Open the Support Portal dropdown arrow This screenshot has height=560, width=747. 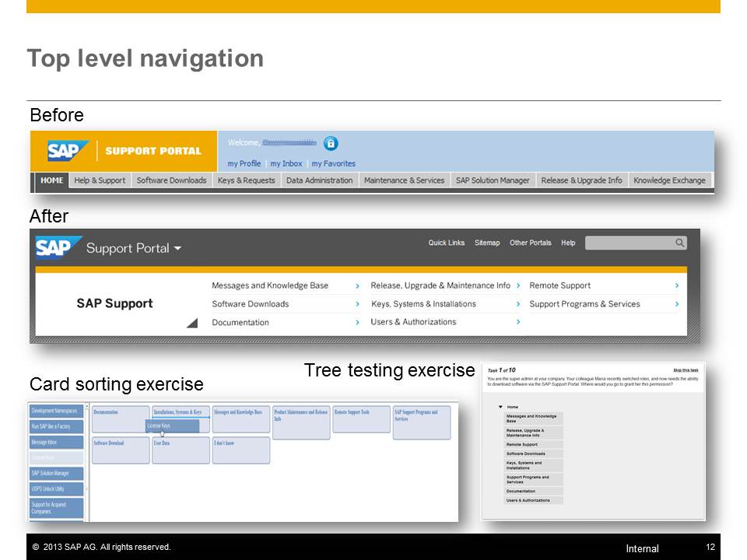[x=177, y=248]
